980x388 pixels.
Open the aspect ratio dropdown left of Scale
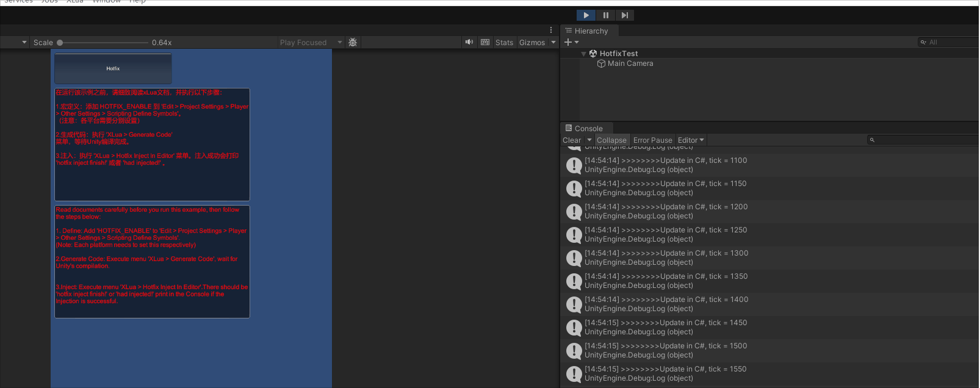[x=24, y=43]
